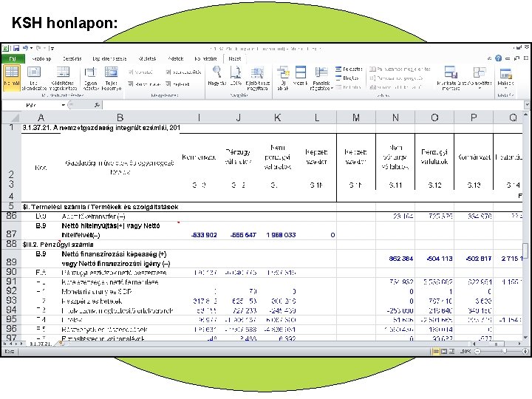Open the Kezdőlap (Home) ribbon tab

41,58
